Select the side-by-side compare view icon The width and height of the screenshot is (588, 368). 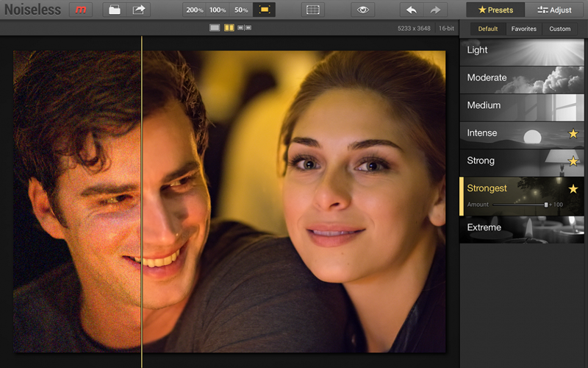244,28
